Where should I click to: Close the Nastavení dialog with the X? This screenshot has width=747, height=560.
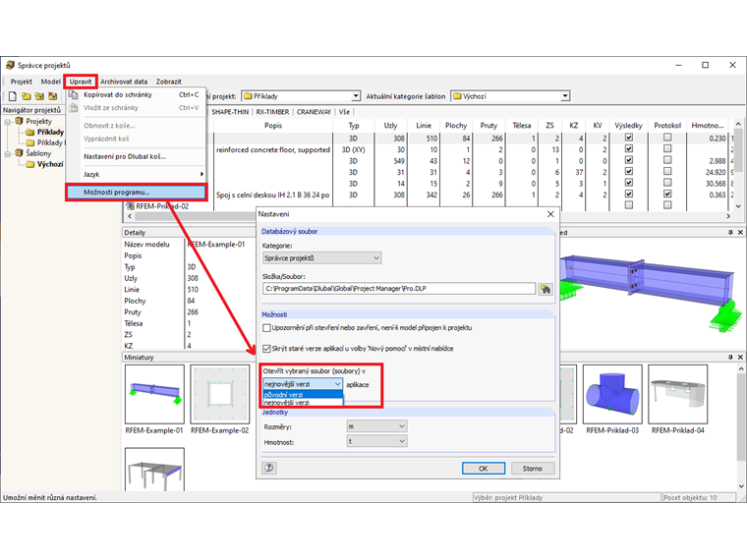tap(550, 214)
